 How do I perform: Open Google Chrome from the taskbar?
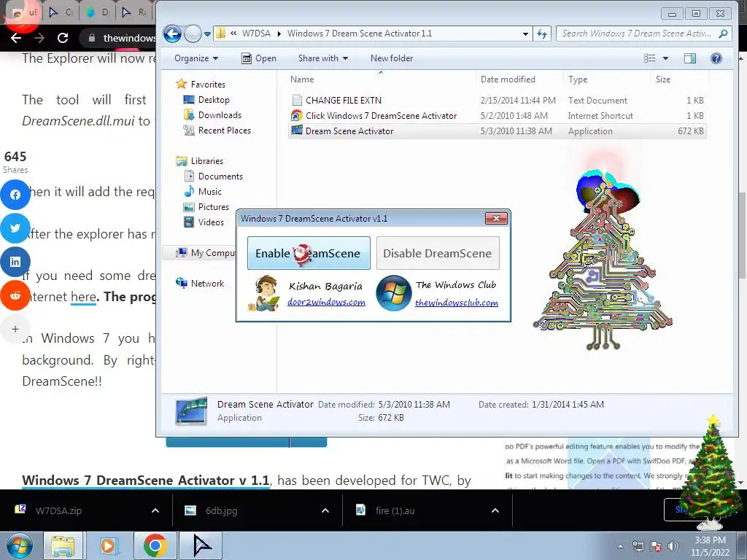tap(155, 545)
